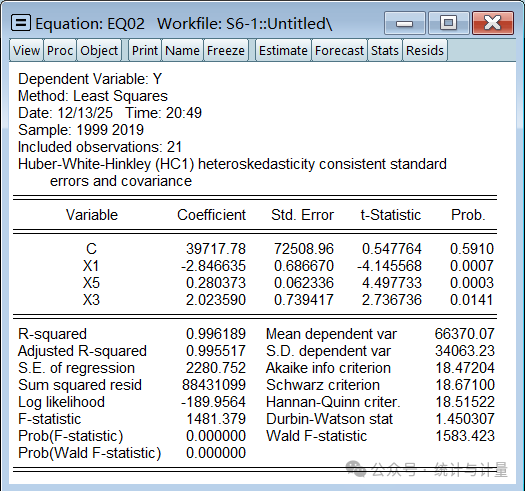The height and width of the screenshot is (491, 525).
Task: Click Akaike info criterion value 18.47204
Action: (464, 368)
